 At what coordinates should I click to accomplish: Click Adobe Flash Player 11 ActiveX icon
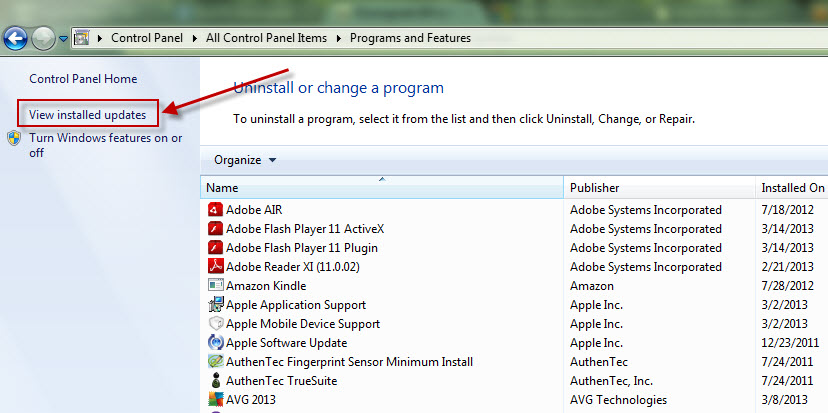tap(215, 229)
